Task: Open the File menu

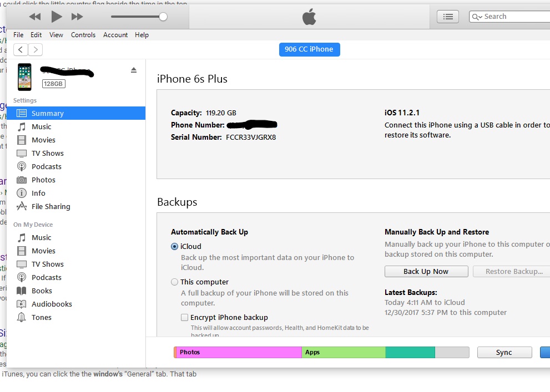Action: tap(18, 35)
